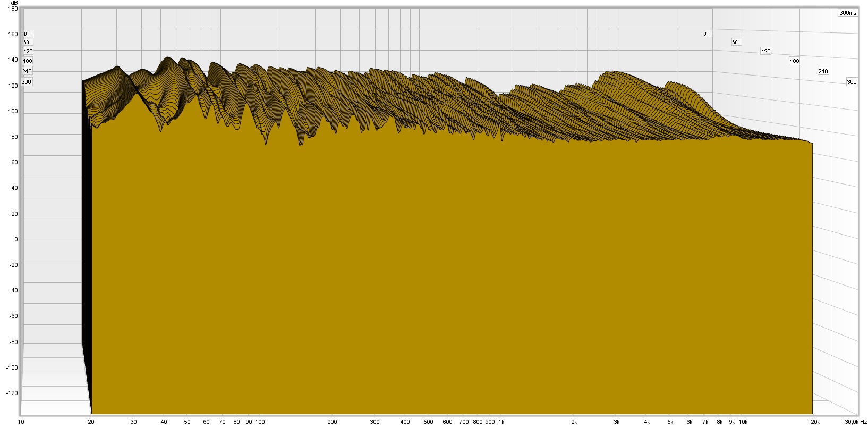
Task: Click the 50 Hz label on frequency axis
Action: point(187,422)
